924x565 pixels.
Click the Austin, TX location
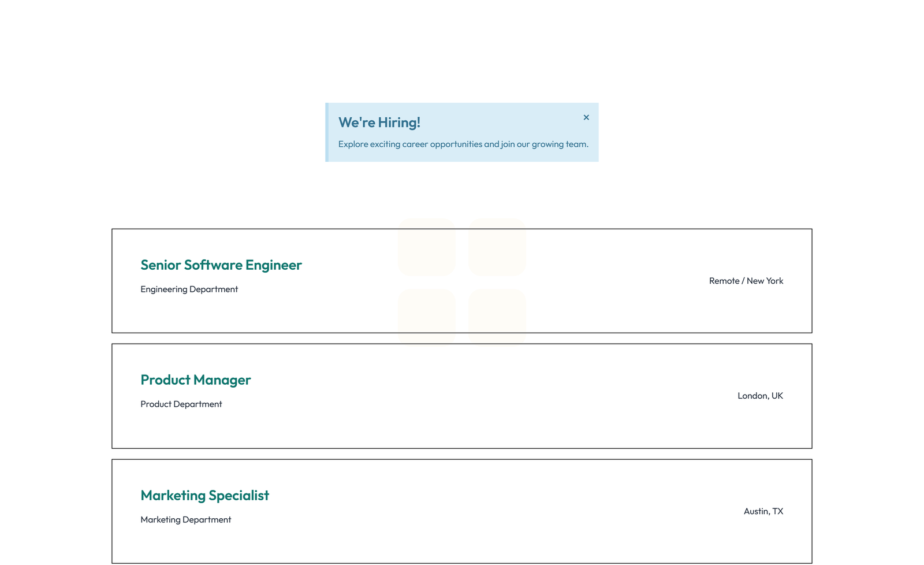(x=763, y=511)
